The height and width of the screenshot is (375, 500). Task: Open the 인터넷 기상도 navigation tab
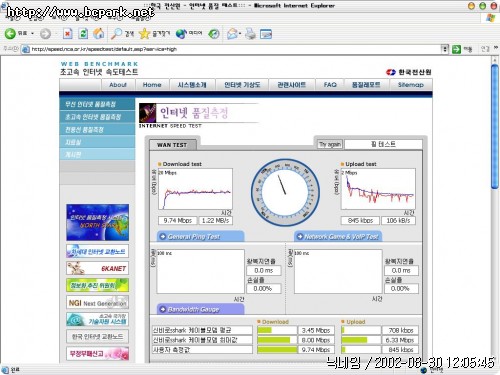(x=242, y=85)
